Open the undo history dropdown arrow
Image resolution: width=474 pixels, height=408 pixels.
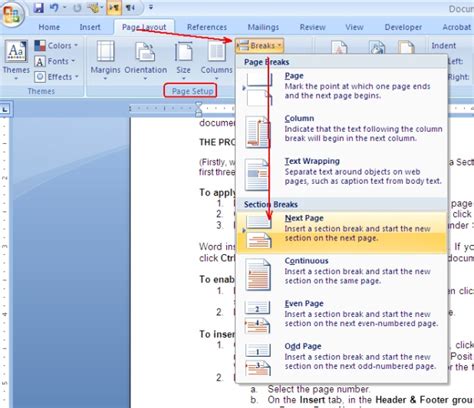[x=64, y=7]
